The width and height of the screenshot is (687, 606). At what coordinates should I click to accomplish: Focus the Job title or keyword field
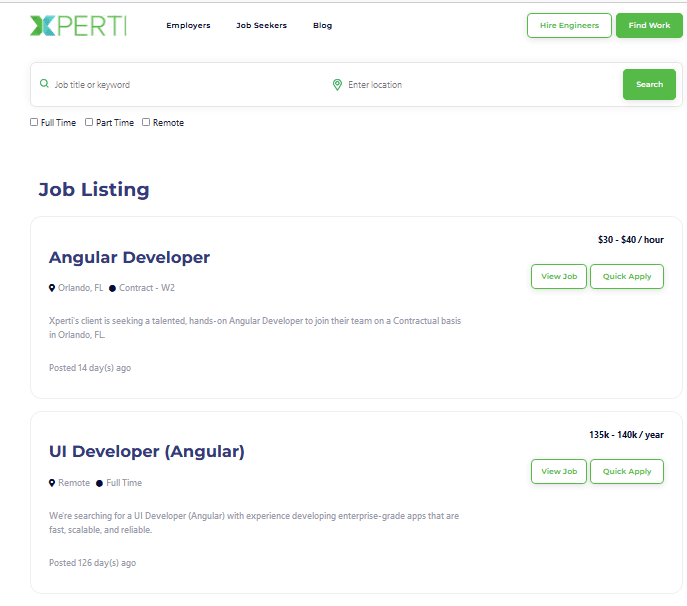(184, 85)
